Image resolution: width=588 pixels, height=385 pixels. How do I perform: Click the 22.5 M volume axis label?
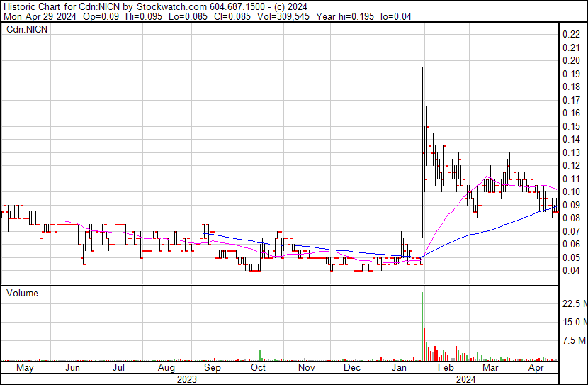(x=572, y=303)
